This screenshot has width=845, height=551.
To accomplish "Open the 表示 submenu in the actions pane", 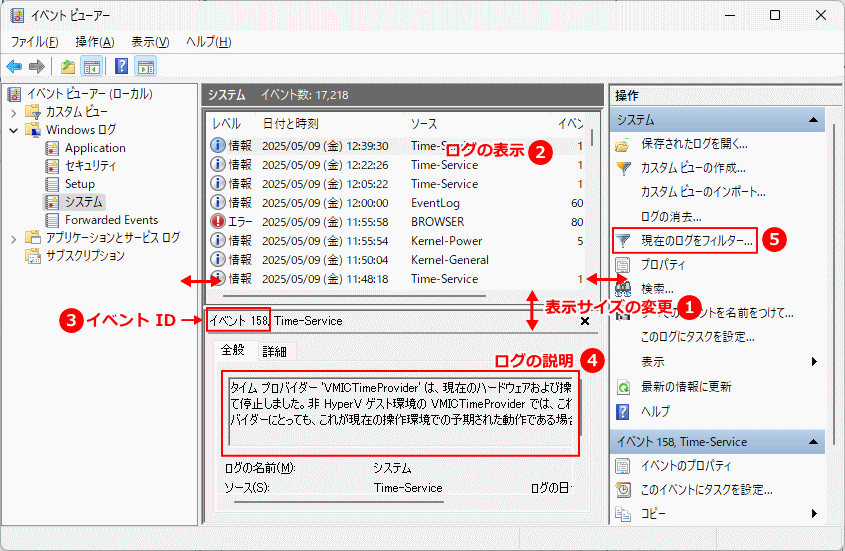I will (814, 362).
